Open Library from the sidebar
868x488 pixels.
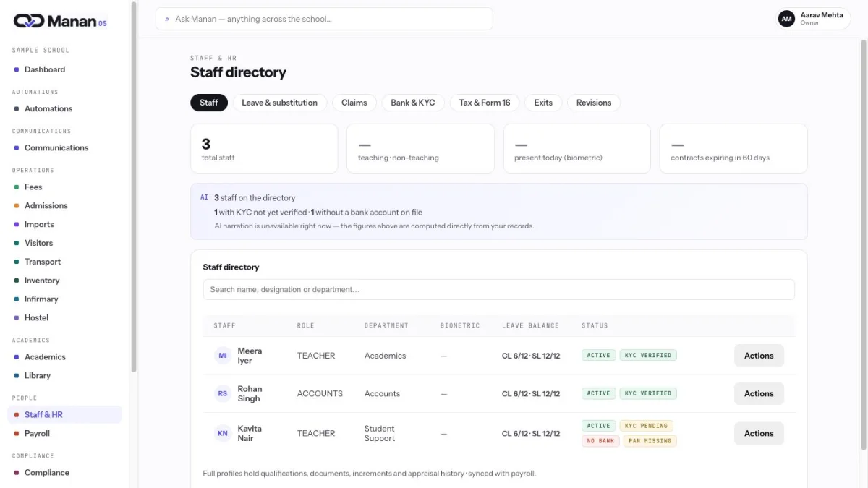coord(64,375)
